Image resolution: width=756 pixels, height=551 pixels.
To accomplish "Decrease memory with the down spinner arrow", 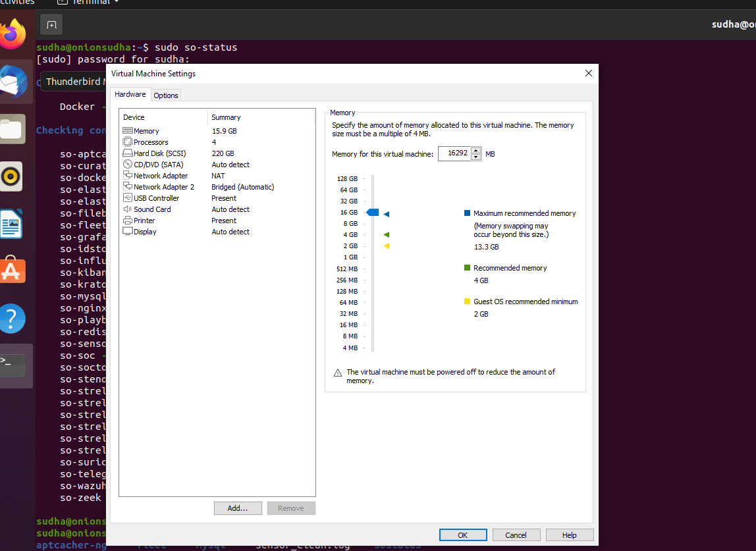I will [476, 157].
